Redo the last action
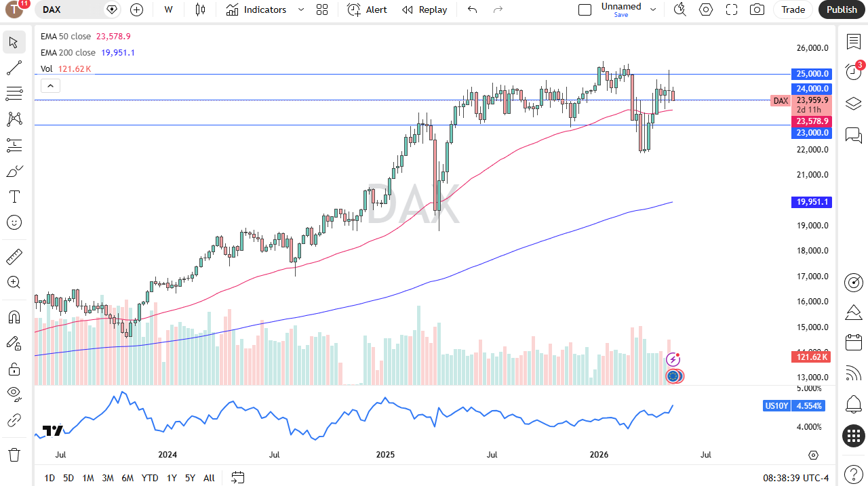The width and height of the screenshot is (868, 486). pyautogui.click(x=498, y=9)
